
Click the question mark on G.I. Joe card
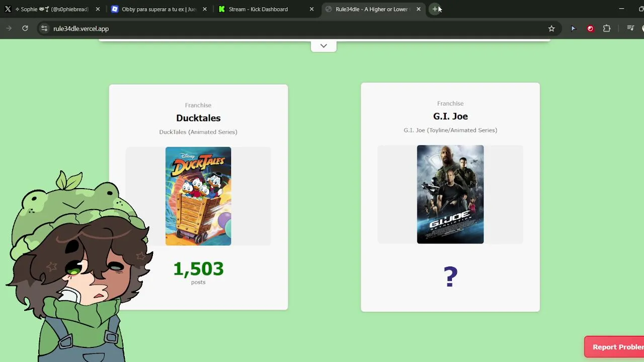(451, 277)
